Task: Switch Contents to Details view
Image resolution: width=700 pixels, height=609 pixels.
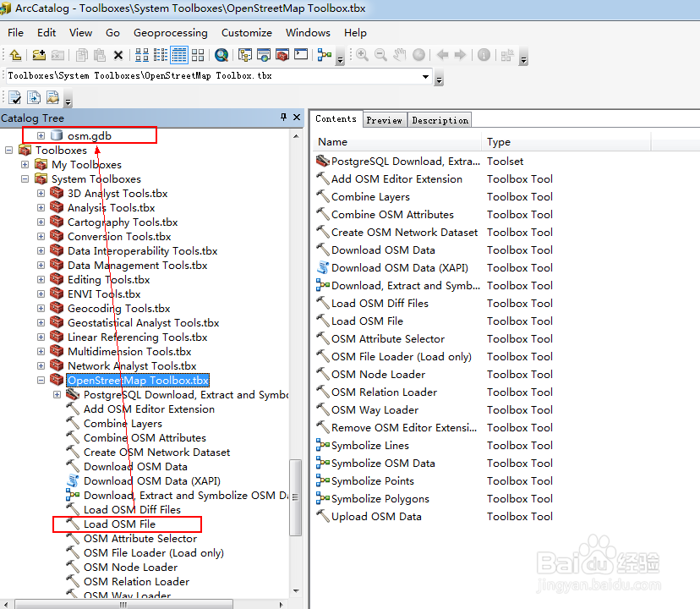Action: [179, 55]
